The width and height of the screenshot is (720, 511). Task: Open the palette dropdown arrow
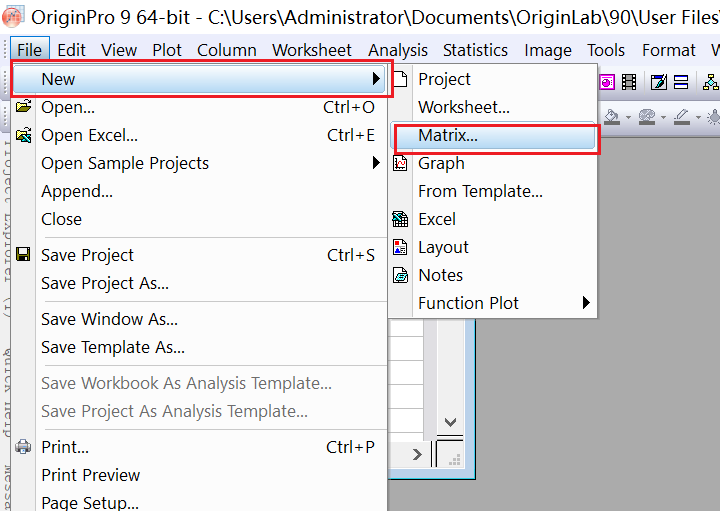[663, 118]
